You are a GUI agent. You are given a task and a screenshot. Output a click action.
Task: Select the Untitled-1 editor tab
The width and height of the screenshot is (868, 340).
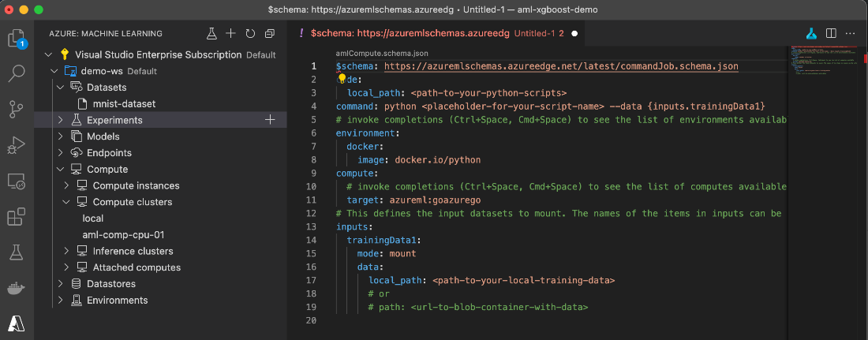(x=438, y=33)
